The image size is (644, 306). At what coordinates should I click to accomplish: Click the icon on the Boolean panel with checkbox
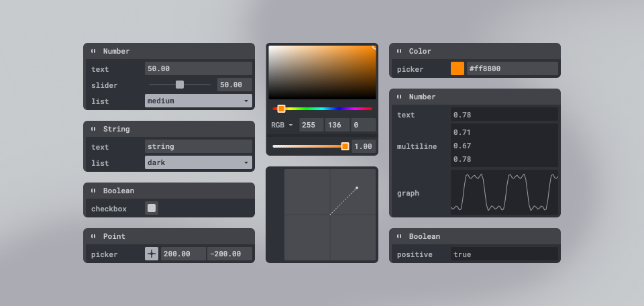coord(93,191)
